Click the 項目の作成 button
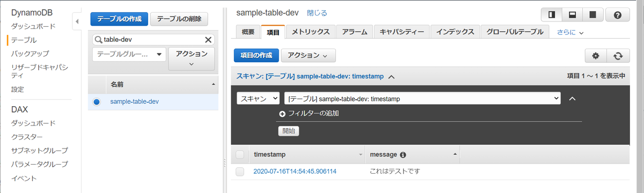Image resolution: width=644 pixels, height=193 pixels. [x=257, y=55]
